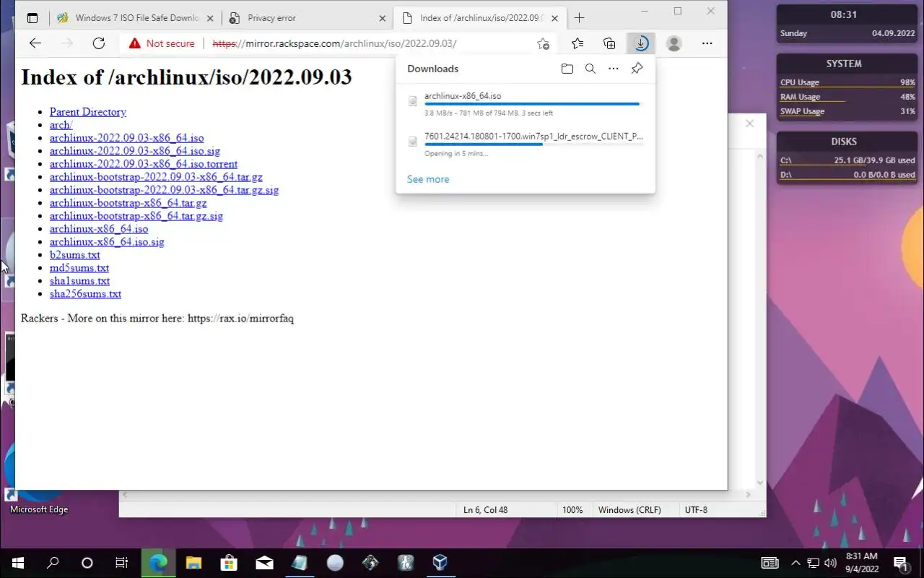Viewport: 924px width, 578px height.
Task: Download archlinux-2022.09.03-x86_64.iso link
Action: pyautogui.click(x=127, y=138)
